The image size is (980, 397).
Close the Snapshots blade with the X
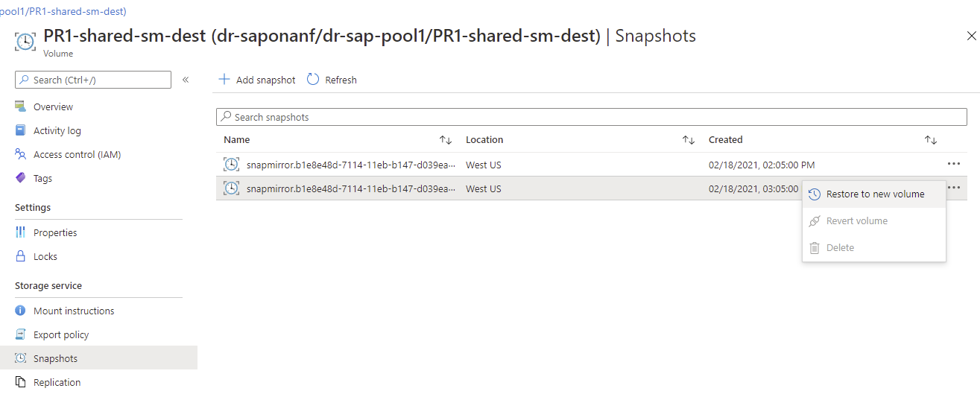pos(971,36)
